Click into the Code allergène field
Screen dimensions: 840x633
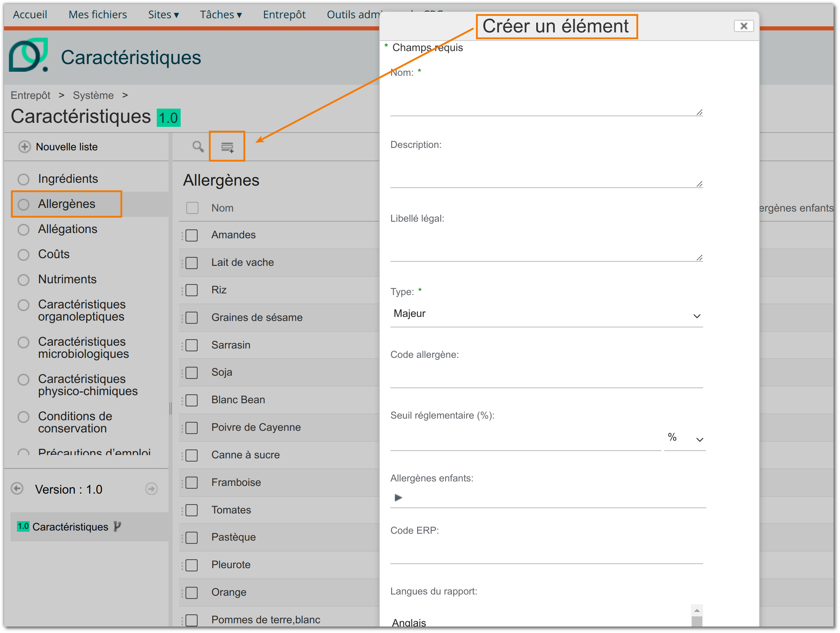pos(546,376)
